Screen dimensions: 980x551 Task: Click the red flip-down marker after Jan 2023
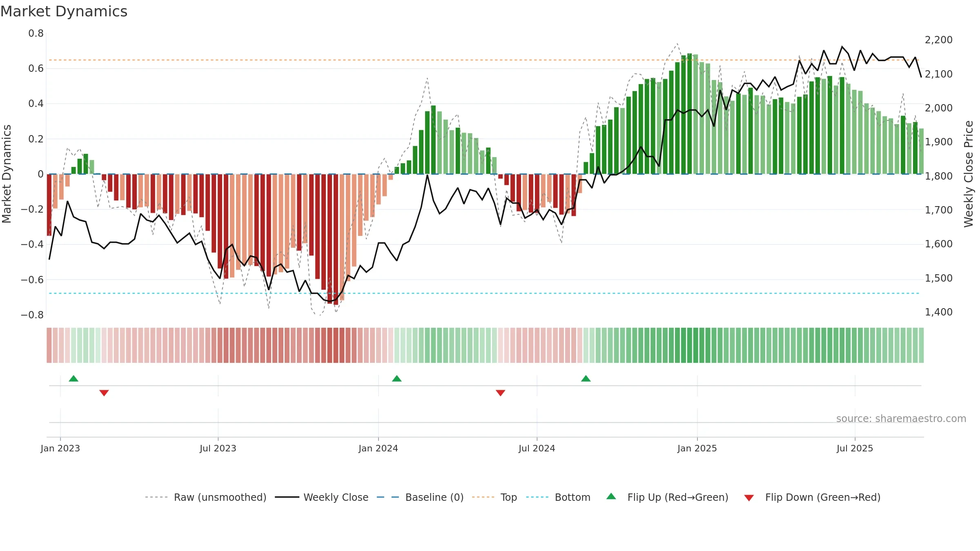click(104, 393)
